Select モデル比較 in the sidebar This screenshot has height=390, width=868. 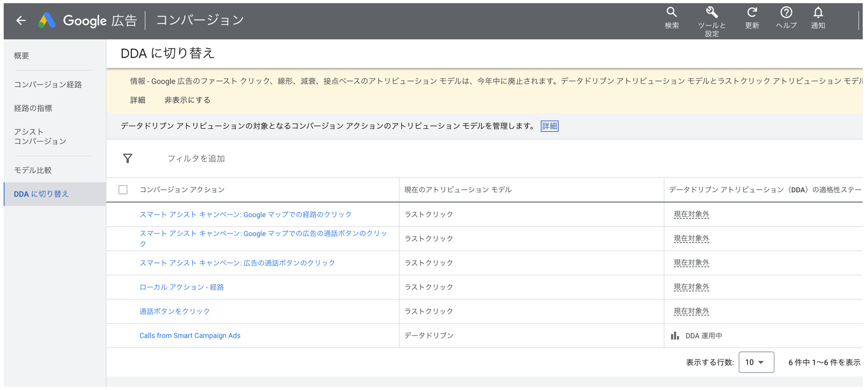point(33,170)
